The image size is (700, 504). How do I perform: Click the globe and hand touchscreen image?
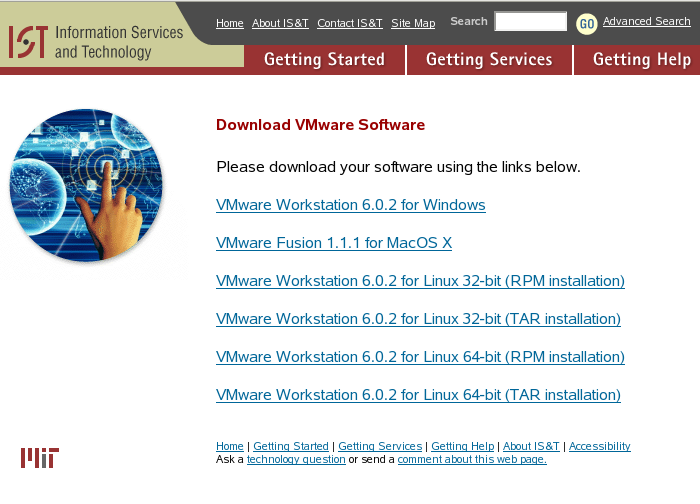[87, 185]
